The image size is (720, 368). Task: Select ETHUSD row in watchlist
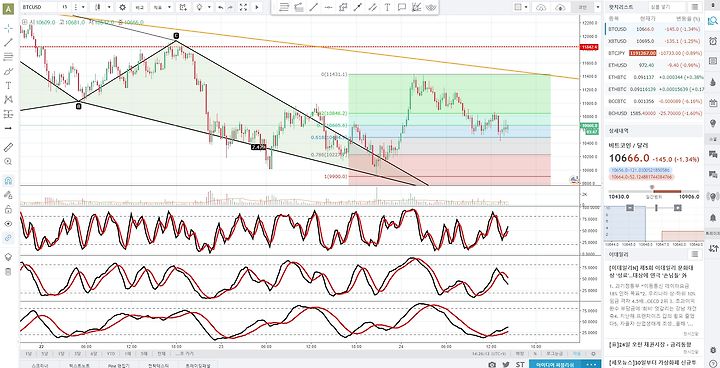[654, 65]
